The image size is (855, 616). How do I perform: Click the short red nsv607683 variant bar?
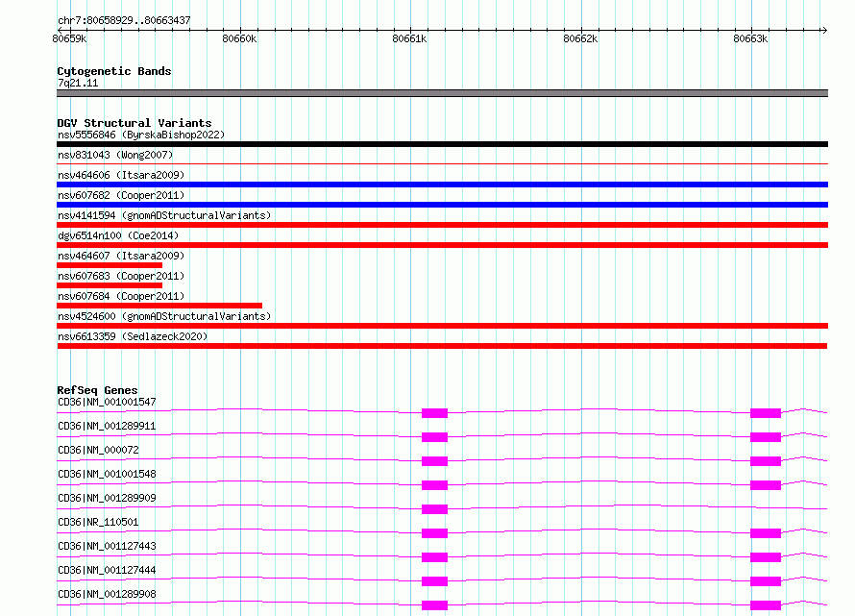110,285
